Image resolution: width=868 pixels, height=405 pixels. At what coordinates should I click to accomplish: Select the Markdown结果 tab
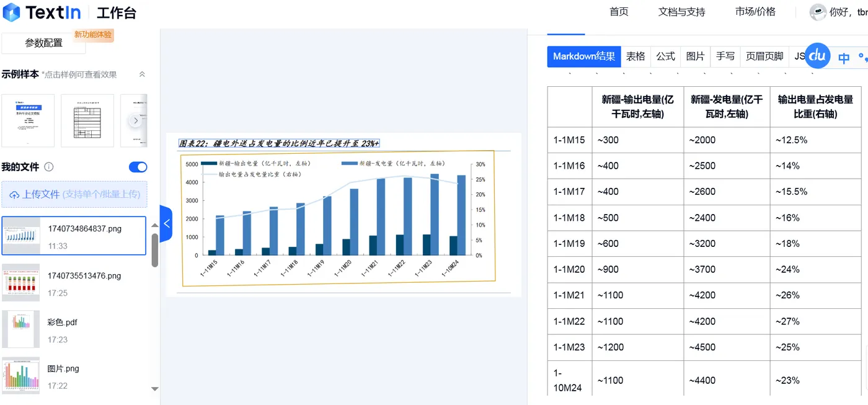pyautogui.click(x=584, y=56)
